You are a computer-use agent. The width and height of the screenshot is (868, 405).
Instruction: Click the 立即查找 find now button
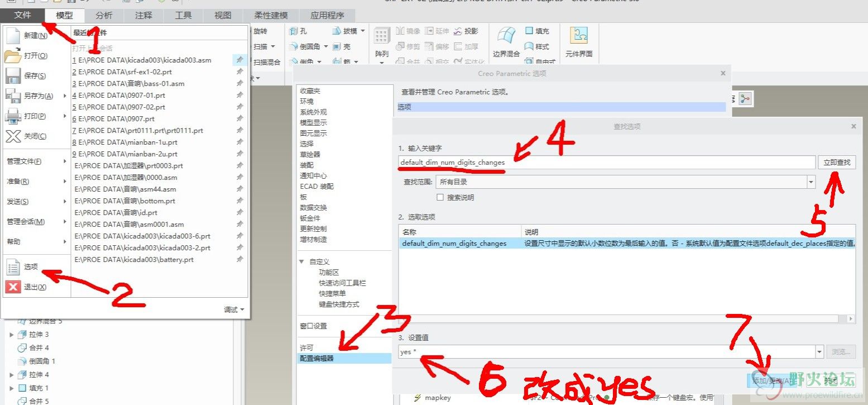pos(837,163)
